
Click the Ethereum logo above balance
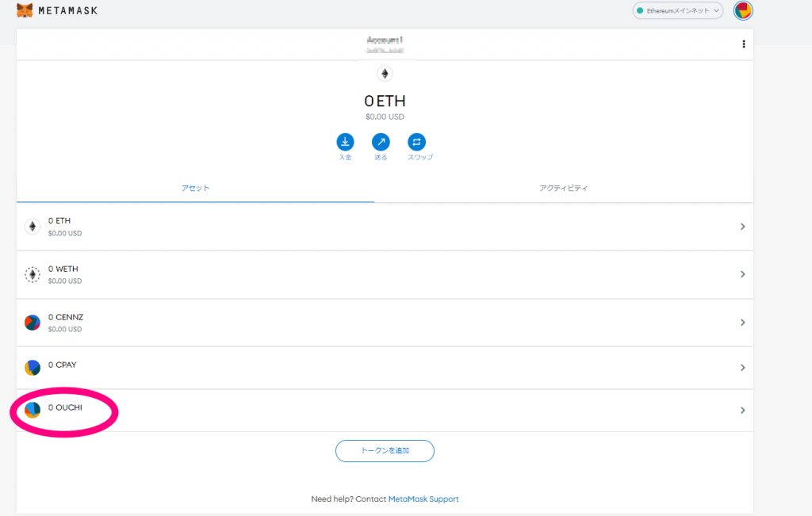click(x=385, y=74)
